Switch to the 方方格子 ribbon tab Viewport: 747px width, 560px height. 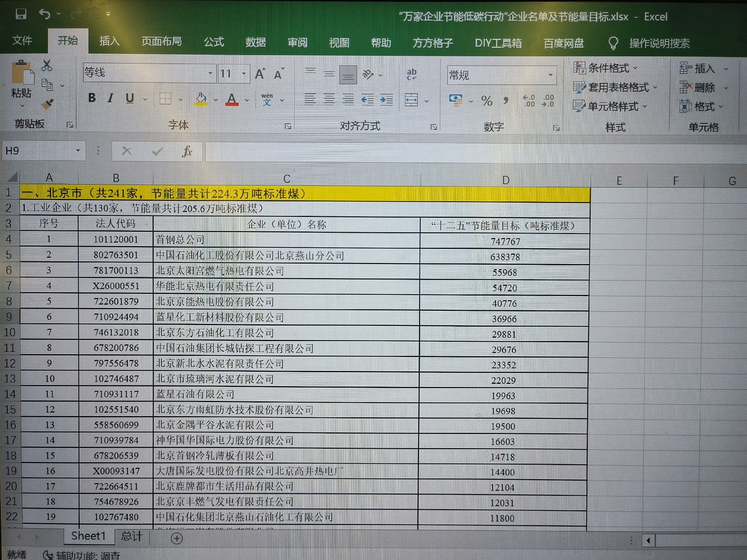tap(433, 43)
